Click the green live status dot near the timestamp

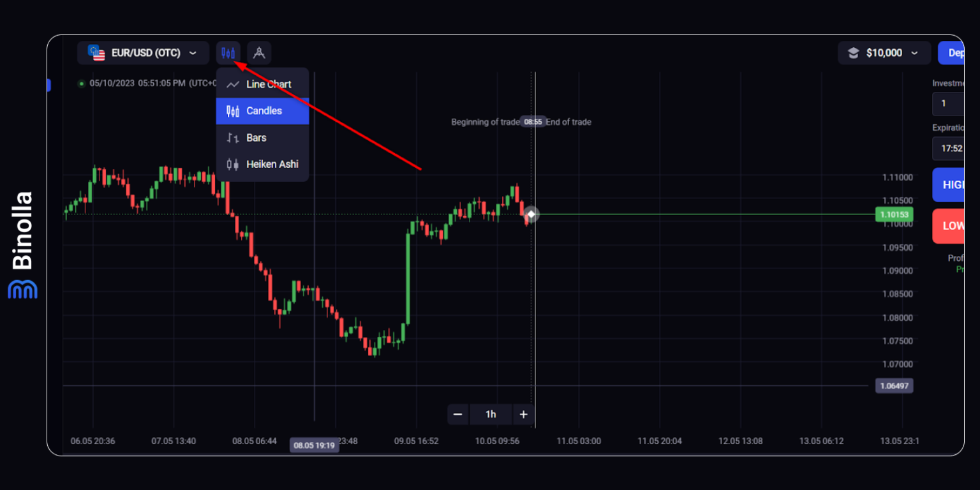(x=81, y=84)
